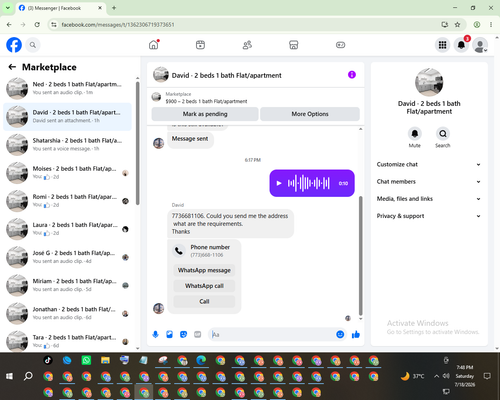
Task: Open Tara's conversation
Action: pyautogui.click(x=67, y=341)
